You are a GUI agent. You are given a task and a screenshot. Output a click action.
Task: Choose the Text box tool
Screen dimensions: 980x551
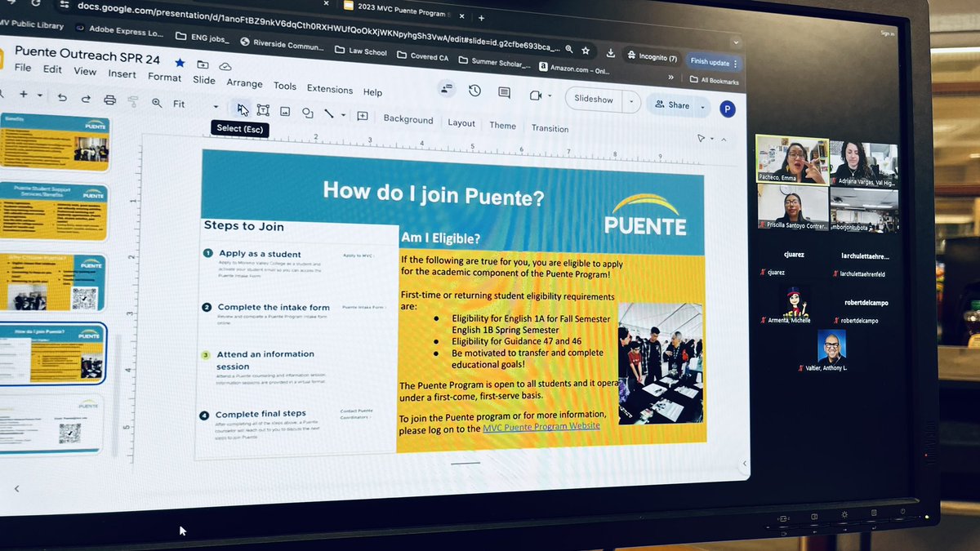(x=263, y=109)
